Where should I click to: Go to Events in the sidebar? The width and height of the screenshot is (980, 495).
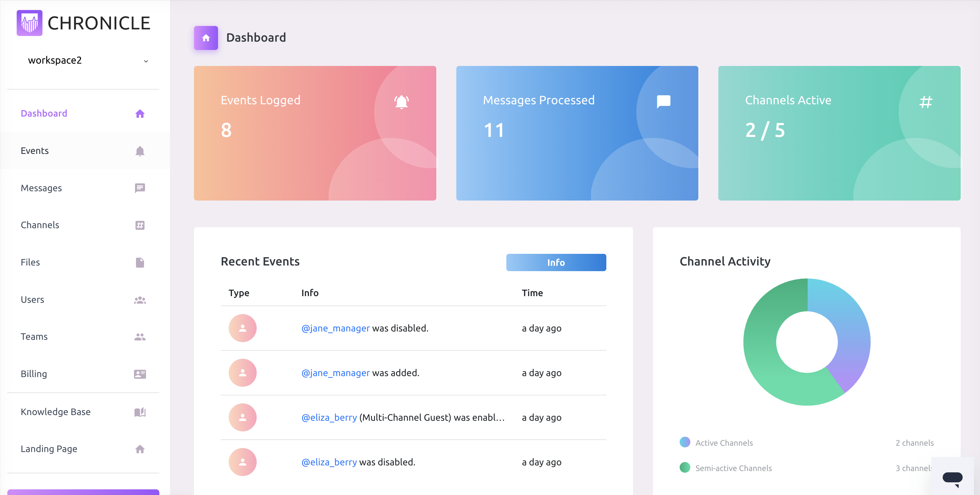click(x=35, y=151)
